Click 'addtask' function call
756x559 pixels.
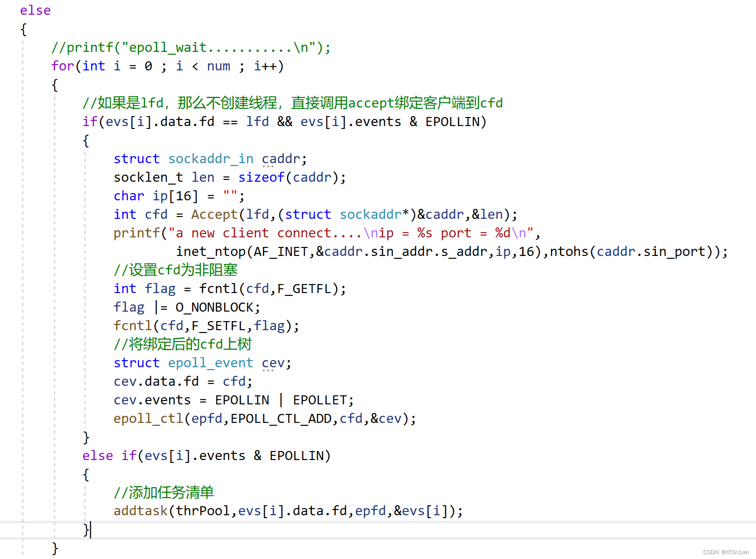141,511
